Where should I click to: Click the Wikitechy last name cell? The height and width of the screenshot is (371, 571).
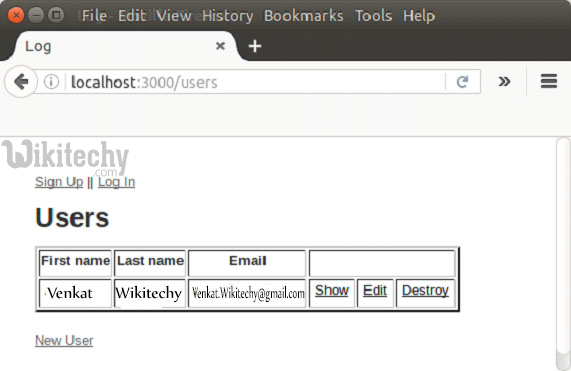pos(150,293)
